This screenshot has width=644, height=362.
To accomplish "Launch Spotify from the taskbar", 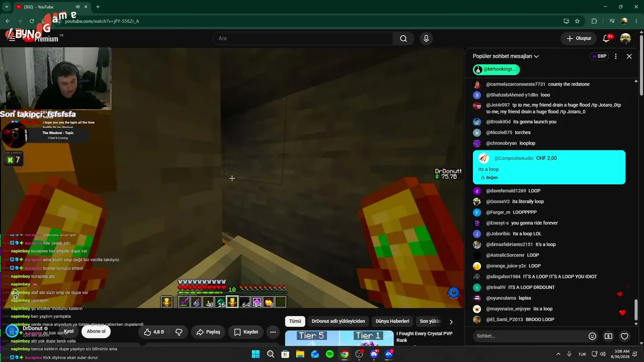I will coord(330,354).
